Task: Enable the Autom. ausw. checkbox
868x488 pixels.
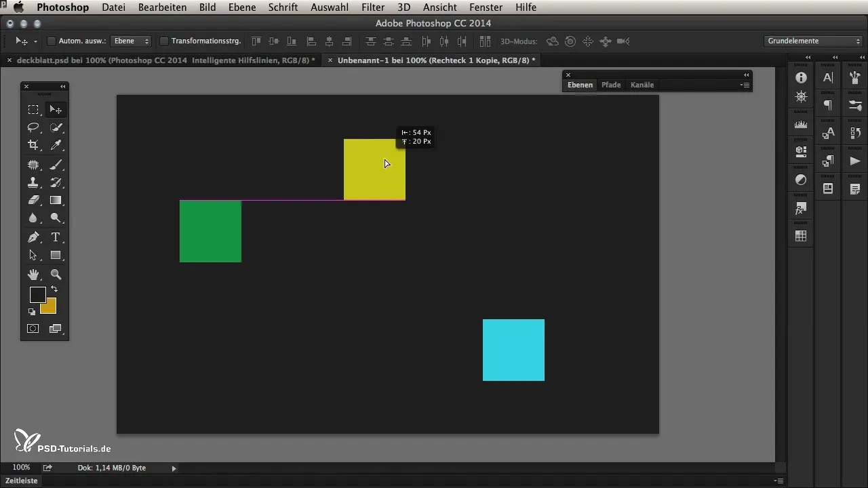Action: tap(51, 41)
